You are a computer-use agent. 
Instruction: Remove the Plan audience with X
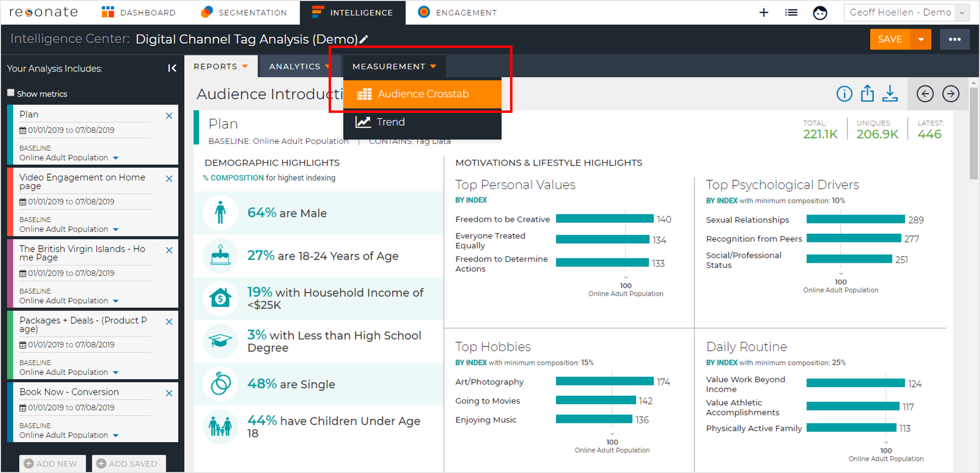[169, 116]
